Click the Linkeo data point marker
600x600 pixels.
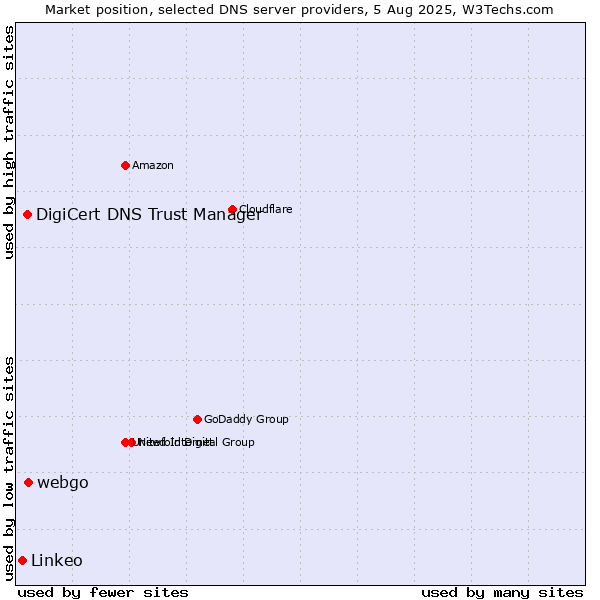point(23,561)
